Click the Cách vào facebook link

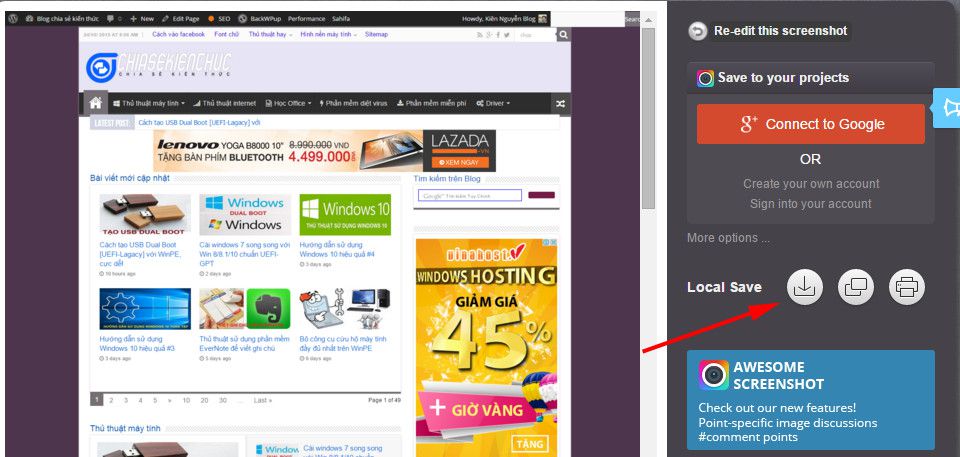coord(178,34)
